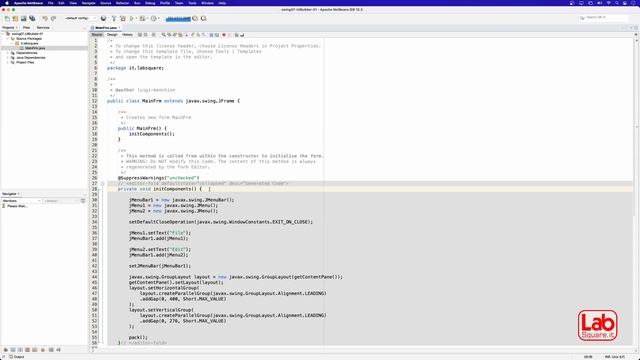Click the Navigator panel tab
This screenshot has width=640, height=360.
coord(11,194)
